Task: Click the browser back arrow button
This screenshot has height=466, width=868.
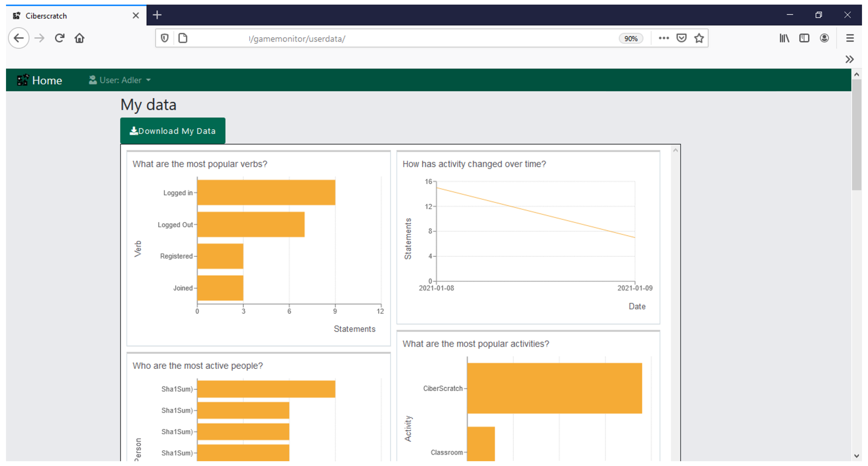Action: click(x=19, y=38)
